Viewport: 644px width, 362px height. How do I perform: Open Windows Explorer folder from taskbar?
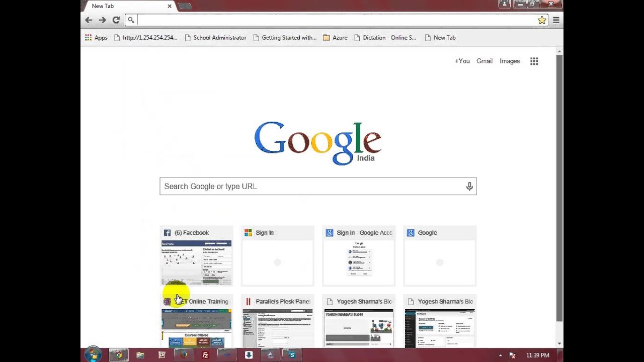pyautogui.click(x=140, y=355)
